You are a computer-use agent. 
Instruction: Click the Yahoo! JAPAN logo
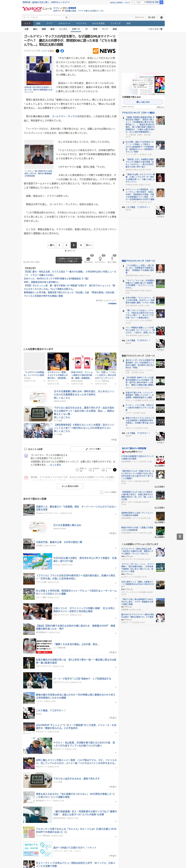pyautogui.click(x=32, y=9)
